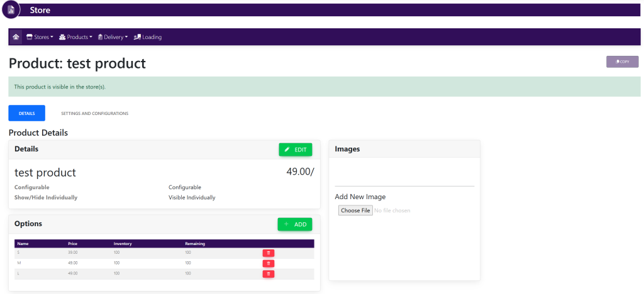Click the Inventory column header
The image size is (644, 294).
pyautogui.click(x=122, y=244)
